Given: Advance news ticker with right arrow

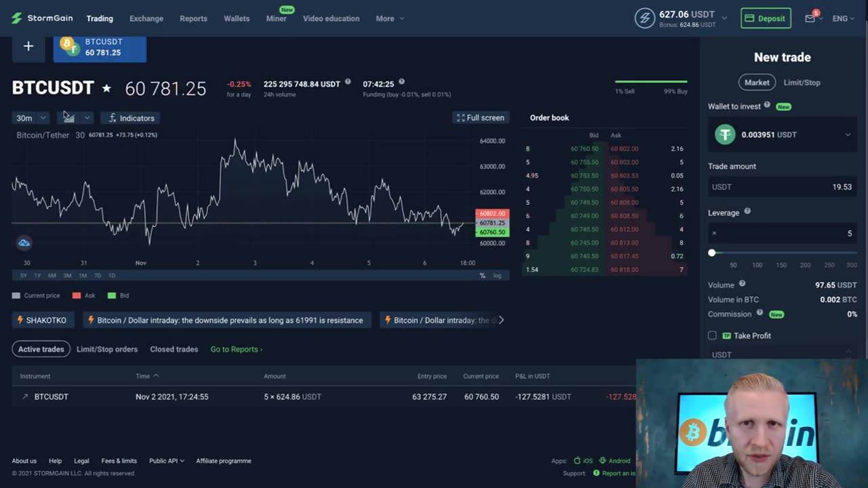Looking at the screenshot, I should point(501,320).
